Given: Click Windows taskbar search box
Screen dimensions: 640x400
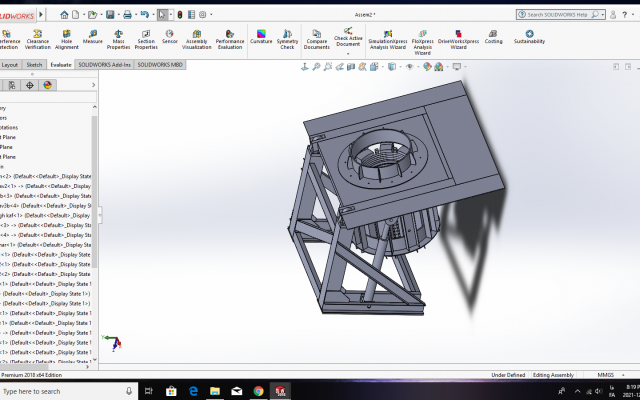Looking at the screenshot, I should tap(69, 391).
